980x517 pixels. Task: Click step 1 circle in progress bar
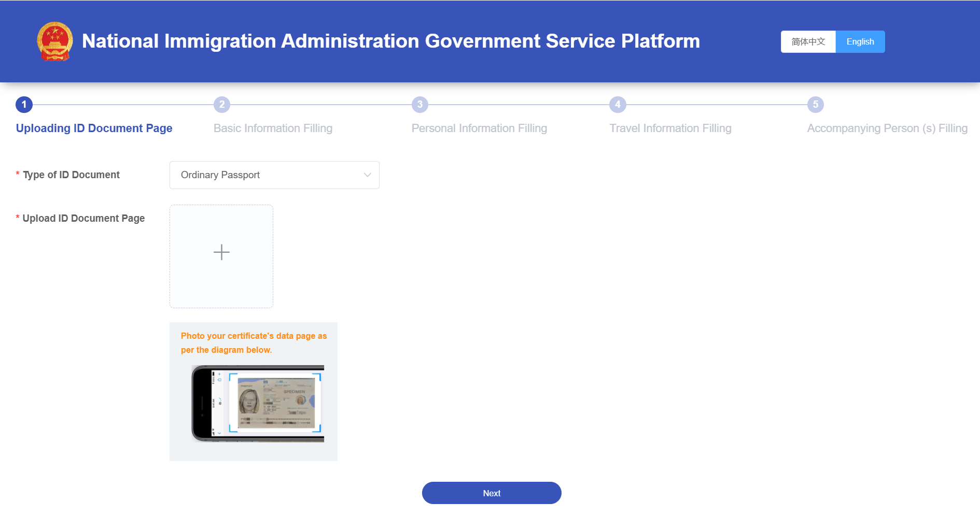(x=24, y=105)
